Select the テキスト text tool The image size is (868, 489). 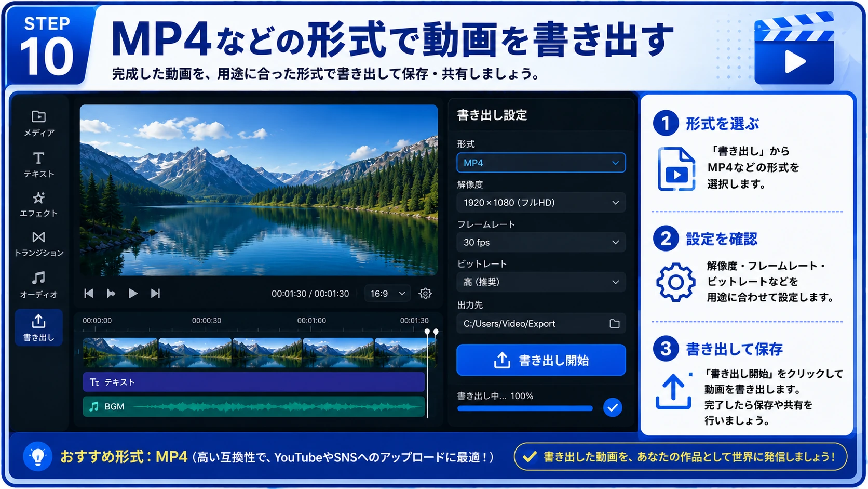tap(39, 165)
